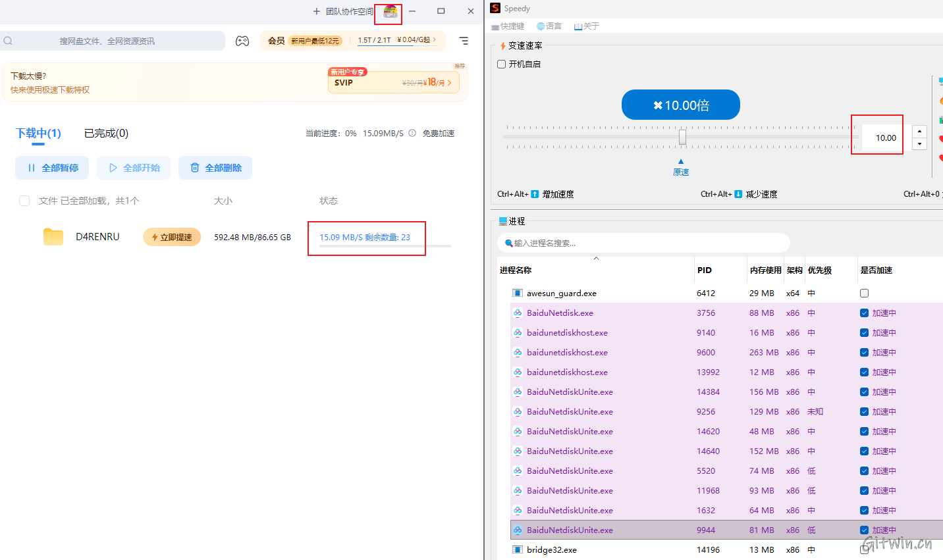Click the download progress bar of D4RENRU
The width and height of the screenshot is (943, 560).
point(385,246)
